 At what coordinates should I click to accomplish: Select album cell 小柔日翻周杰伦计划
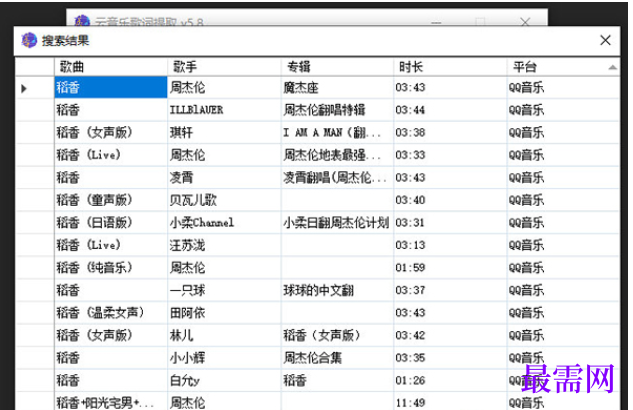pyautogui.click(x=337, y=223)
